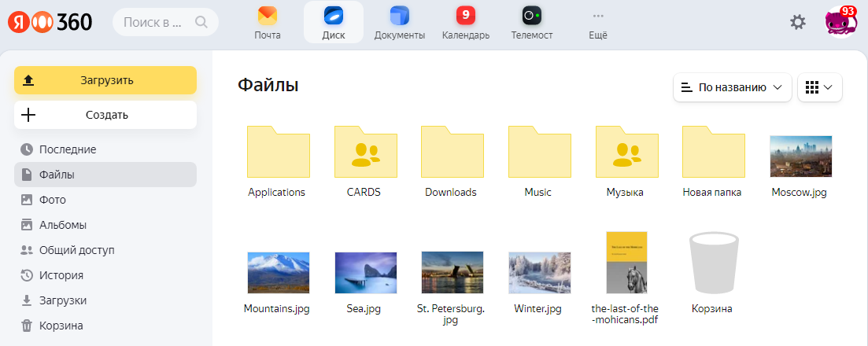Open the Корзина trash bin icon in files

tap(711, 263)
